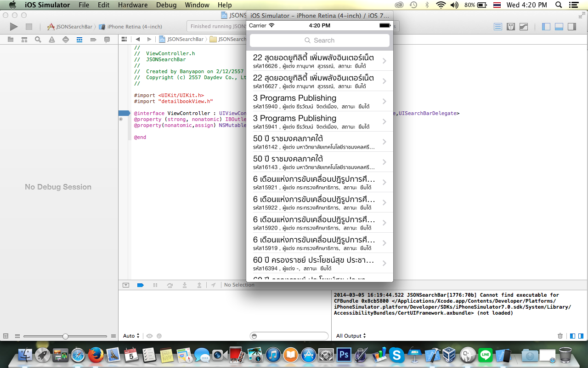Open the All Output console dropdown
The width and height of the screenshot is (588, 368).
tap(351, 336)
